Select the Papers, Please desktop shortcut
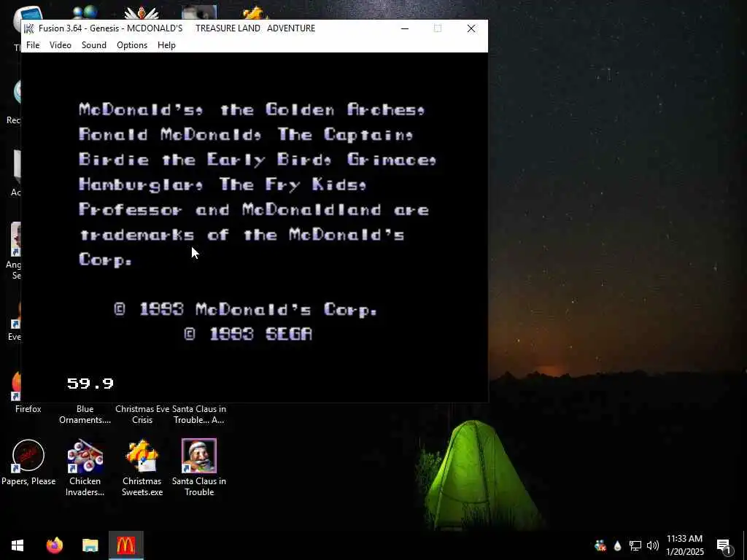The height and width of the screenshot is (560, 747). pyautogui.click(x=28, y=463)
